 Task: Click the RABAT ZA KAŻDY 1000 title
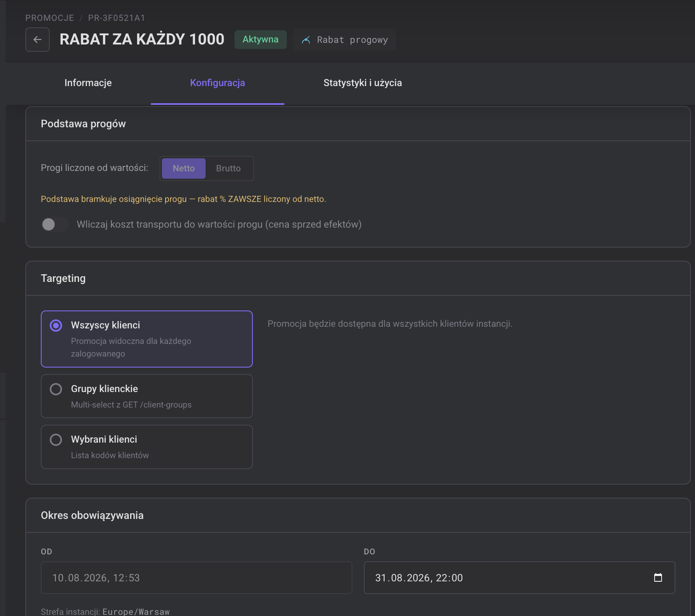click(x=142, y=40)
